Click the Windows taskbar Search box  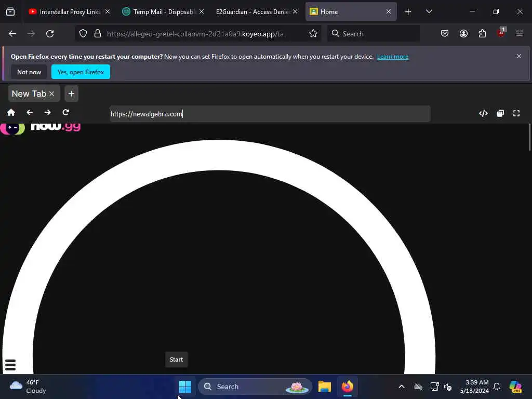255,387
